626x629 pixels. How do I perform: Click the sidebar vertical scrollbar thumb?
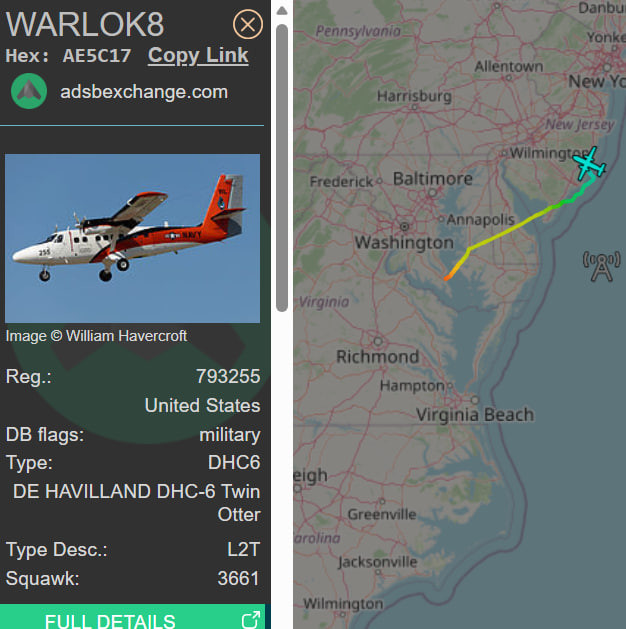(282, 167)
